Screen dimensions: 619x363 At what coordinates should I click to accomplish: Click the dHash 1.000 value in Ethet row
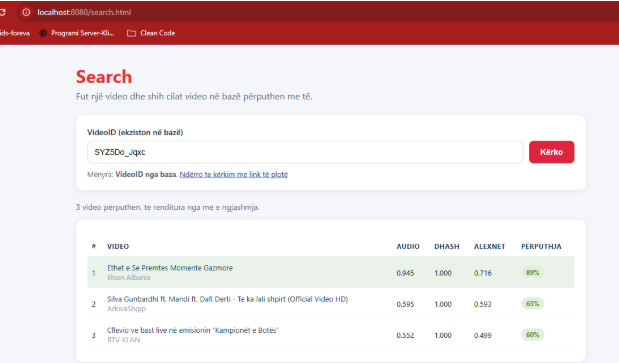pos(443,273)
